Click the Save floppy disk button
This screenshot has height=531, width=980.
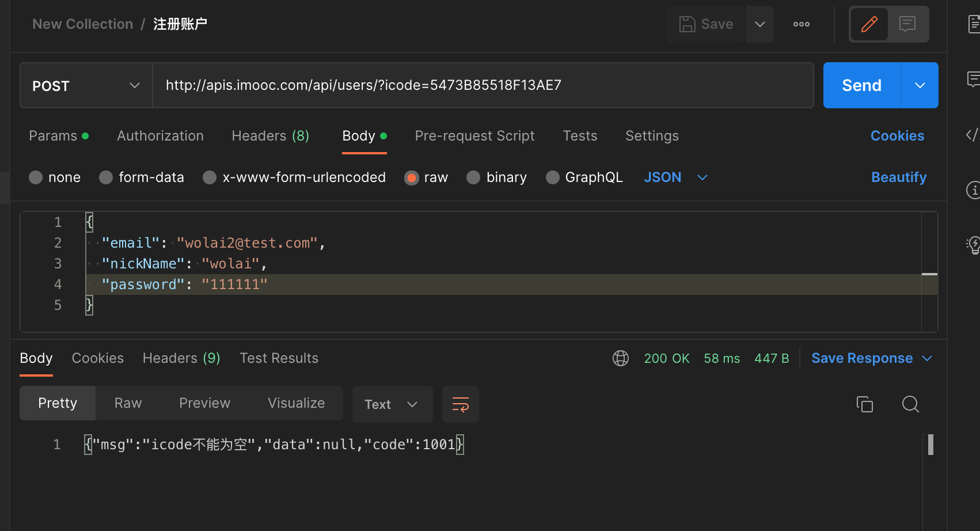[x=706, y=24]
